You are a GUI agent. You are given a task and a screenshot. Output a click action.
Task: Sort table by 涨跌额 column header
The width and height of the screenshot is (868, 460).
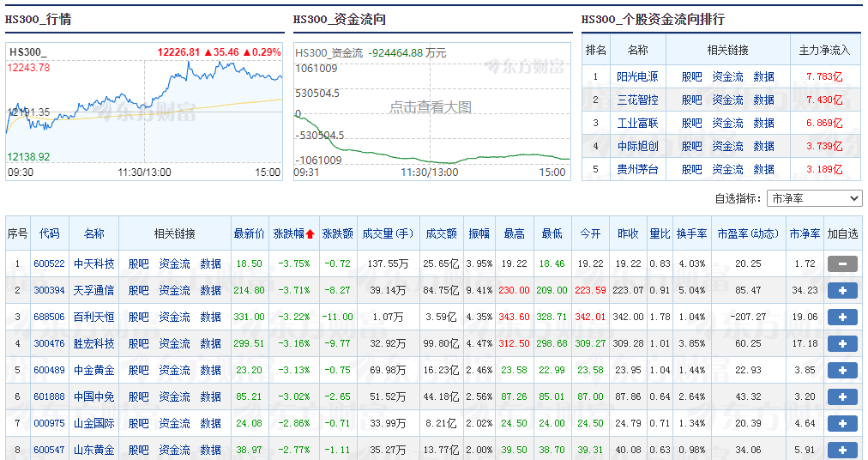pyautogui.click(x=337, y=234)
